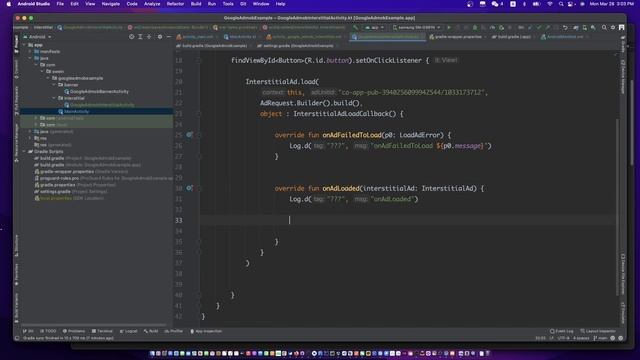
Task: Switch to AndroidManifest.xml editor tab
Action: tap(565, 37)
